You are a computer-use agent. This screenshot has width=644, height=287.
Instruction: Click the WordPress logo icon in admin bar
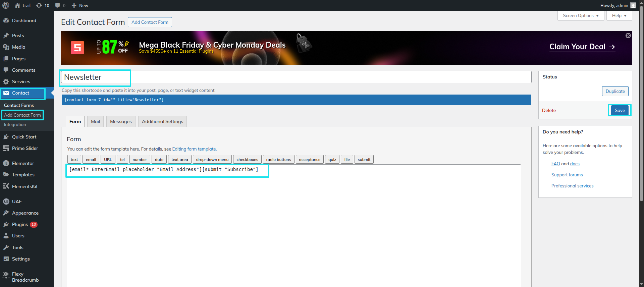(6, 5)
